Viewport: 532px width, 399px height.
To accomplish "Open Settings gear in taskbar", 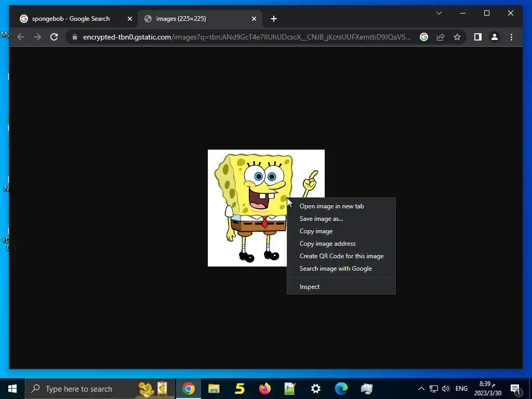I will (315, 389).
